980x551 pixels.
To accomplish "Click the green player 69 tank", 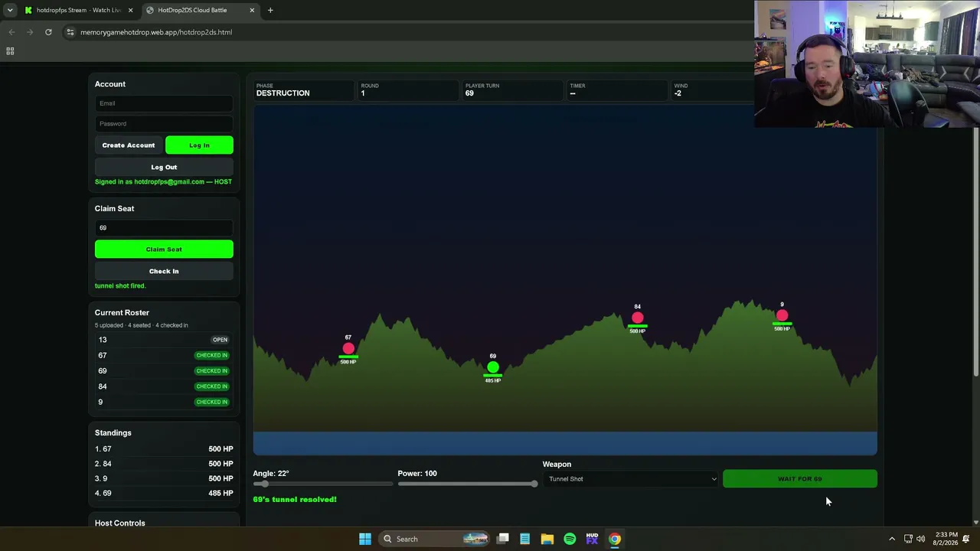I will (493, 368).
